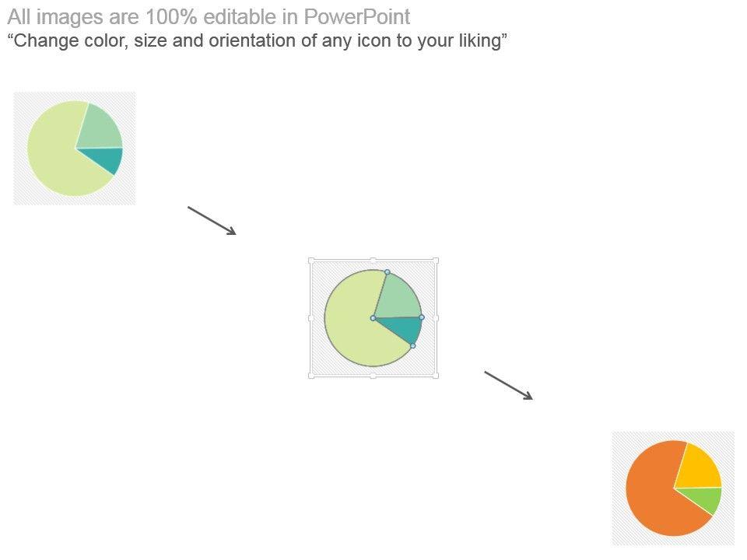Select medium green slice of top-left pie
Screen dimensions: 747x560
(x=101, y=128)
